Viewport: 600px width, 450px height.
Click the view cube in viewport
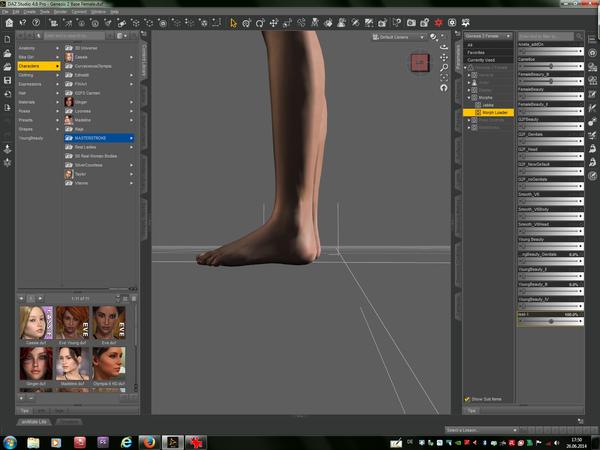point(420,63)
